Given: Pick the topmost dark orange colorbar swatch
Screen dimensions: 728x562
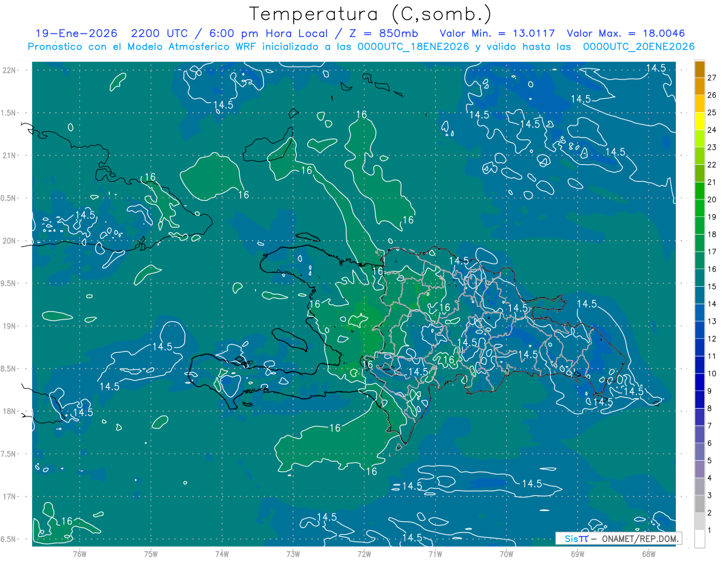Looking at the screenshot, I should [700, 69].
